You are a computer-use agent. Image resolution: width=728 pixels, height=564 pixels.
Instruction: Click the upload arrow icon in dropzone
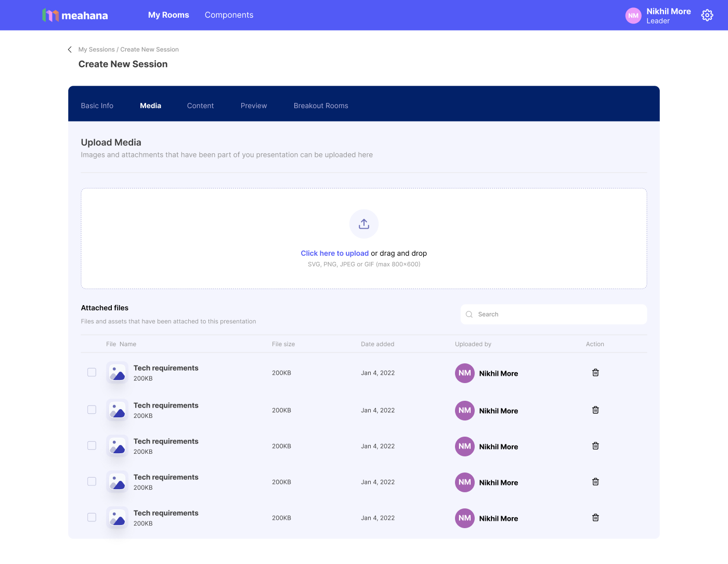[364, 224]
